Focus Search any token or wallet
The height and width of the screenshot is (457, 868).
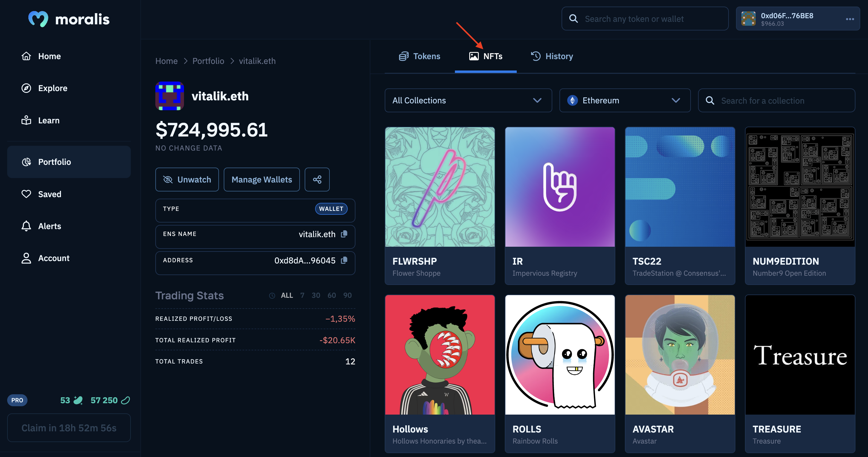[645, 19]
